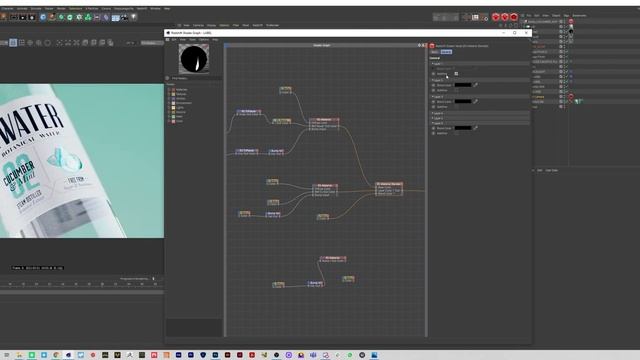Click the green MoGraph Cloner cluster icon
The image size is (640, 360).
[88, 17]
